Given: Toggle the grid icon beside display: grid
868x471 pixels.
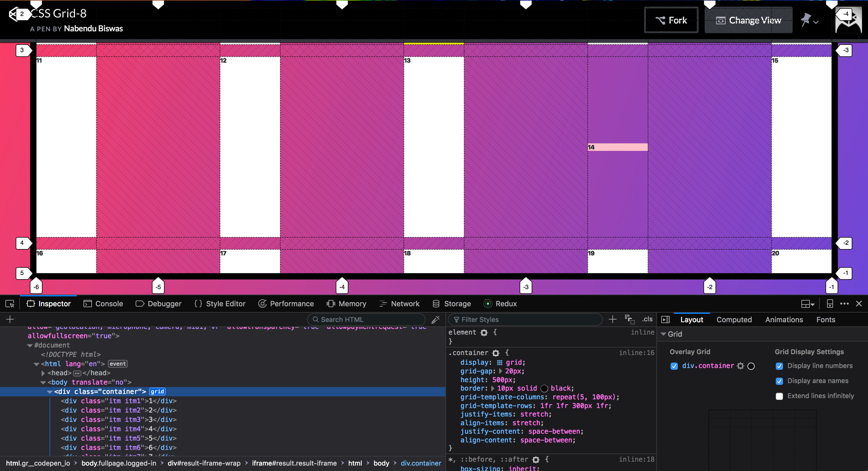Looking at the screenshot, I should (x=499, y=363).
